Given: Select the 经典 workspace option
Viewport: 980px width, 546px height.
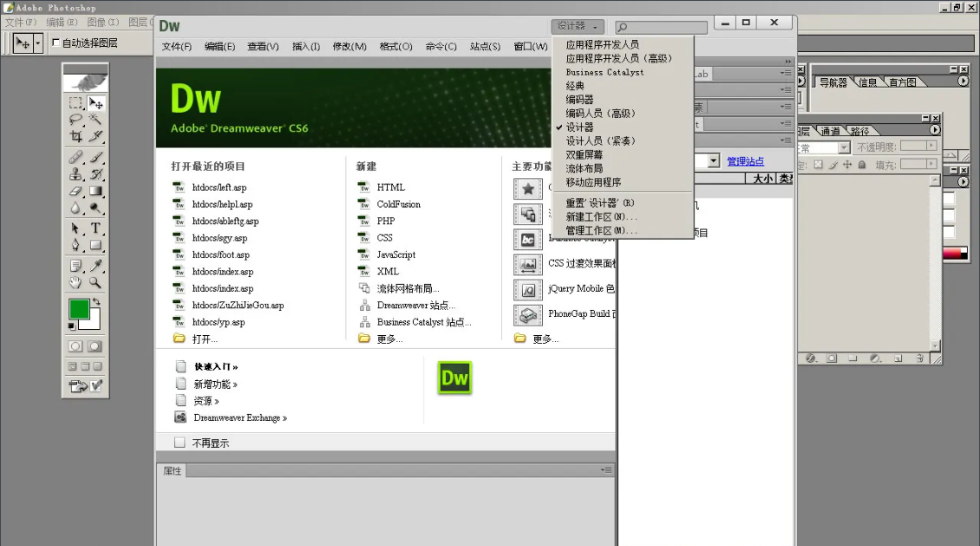Looking at the screenshot, I should (575, 86).
